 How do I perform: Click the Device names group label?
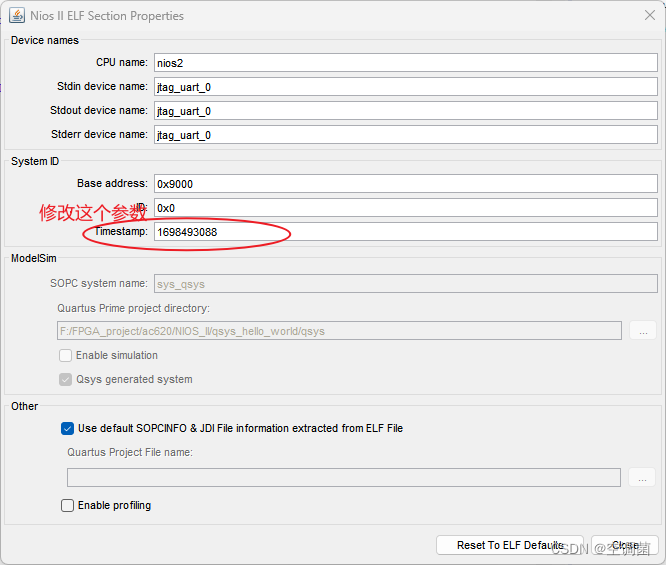click(45, 40)
